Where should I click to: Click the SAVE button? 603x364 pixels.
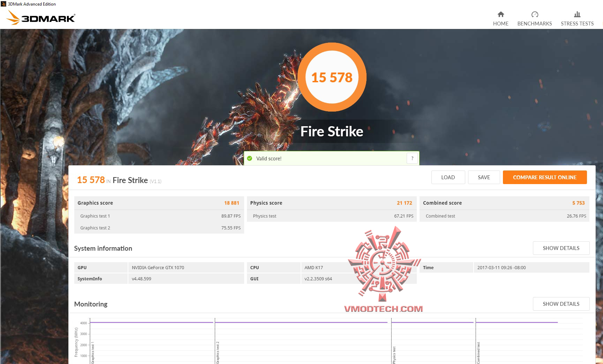[x=484, y=177]
